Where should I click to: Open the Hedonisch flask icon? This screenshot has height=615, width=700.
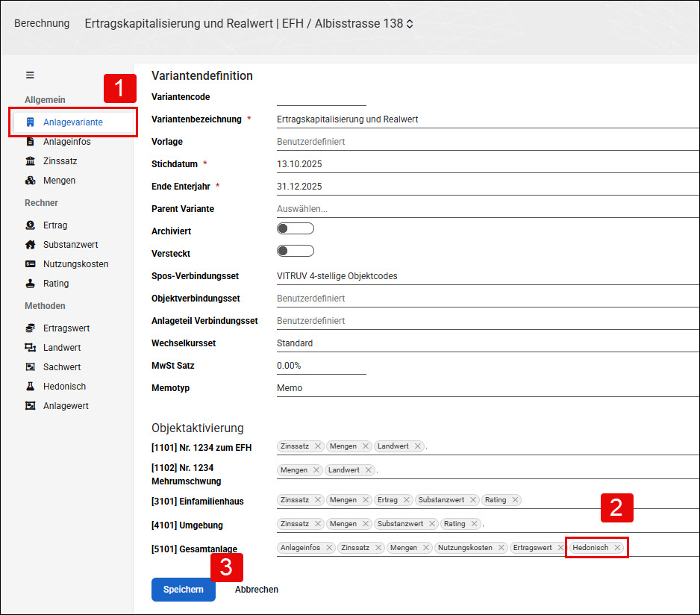pos(31,387)
